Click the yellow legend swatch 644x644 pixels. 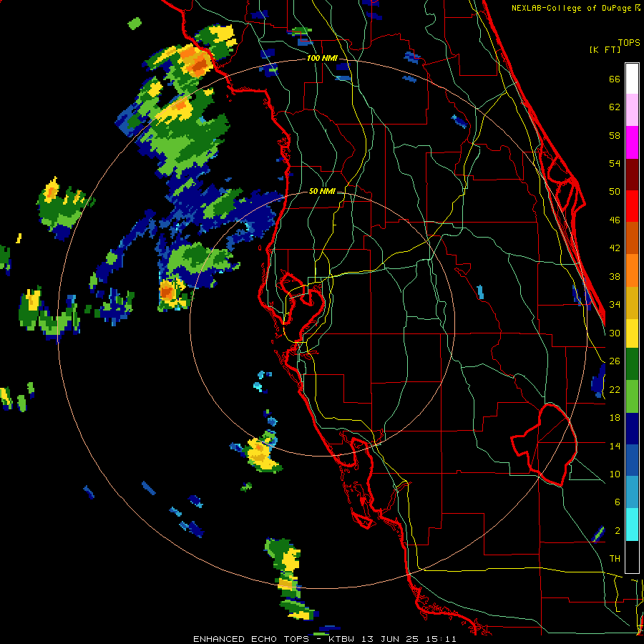[632, 333]
